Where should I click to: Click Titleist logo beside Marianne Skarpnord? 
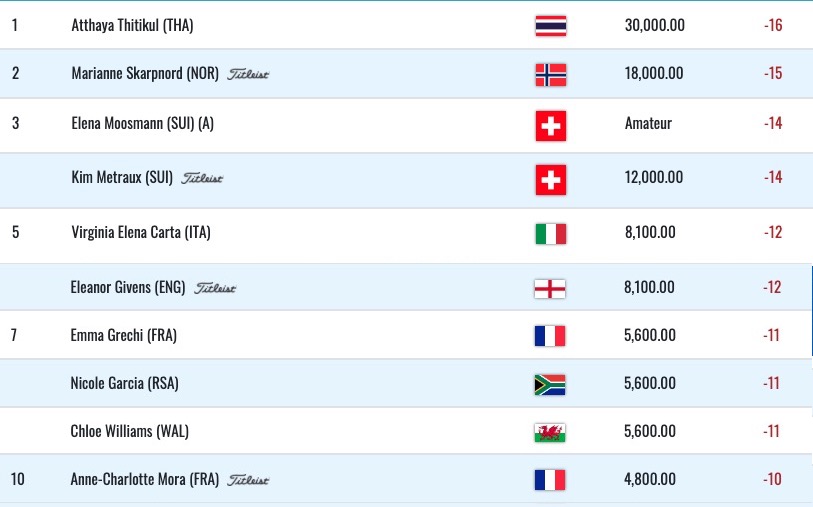point(248,74)
